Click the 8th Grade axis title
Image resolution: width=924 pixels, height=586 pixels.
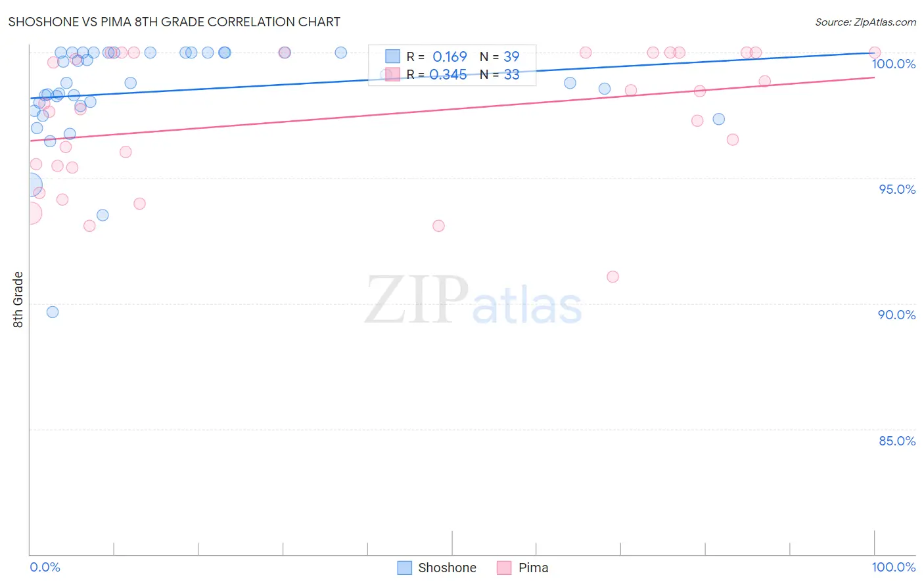[x=18, y=300]
